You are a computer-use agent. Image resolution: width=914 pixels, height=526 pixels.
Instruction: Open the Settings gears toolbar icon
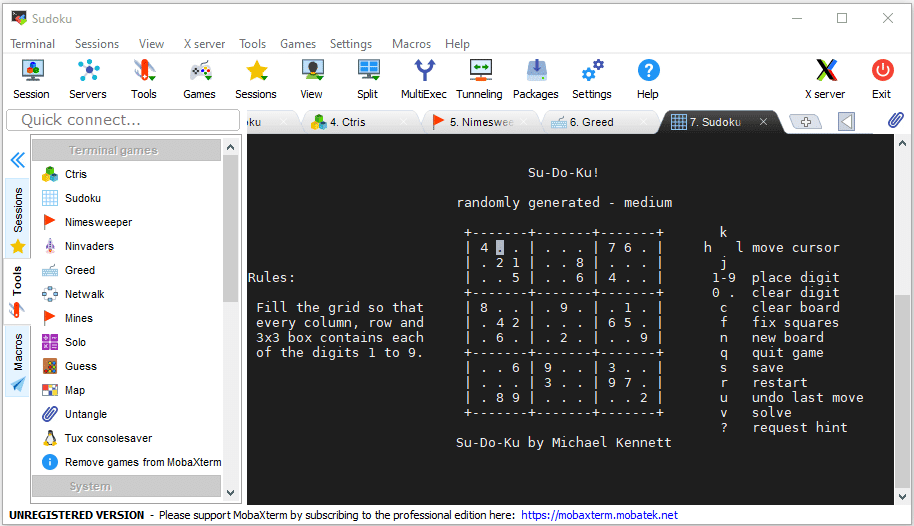(x=592, y=79)
